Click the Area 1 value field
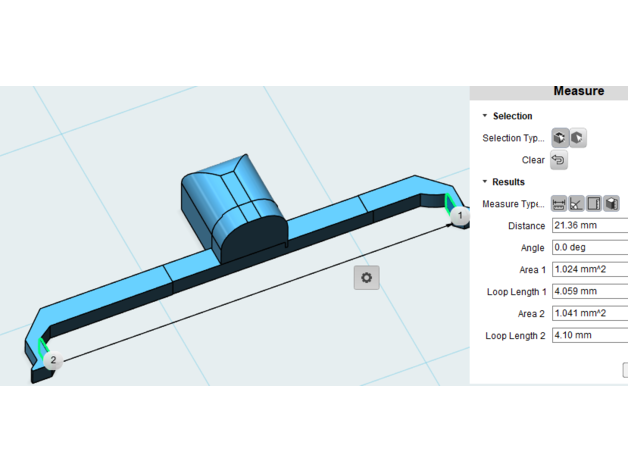The width and height of the screenshot is (628, 472). pyautogui.click(x=589, y=270)
